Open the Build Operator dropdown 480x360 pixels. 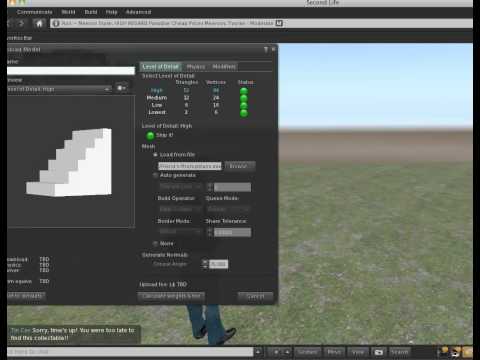point(181,209)
